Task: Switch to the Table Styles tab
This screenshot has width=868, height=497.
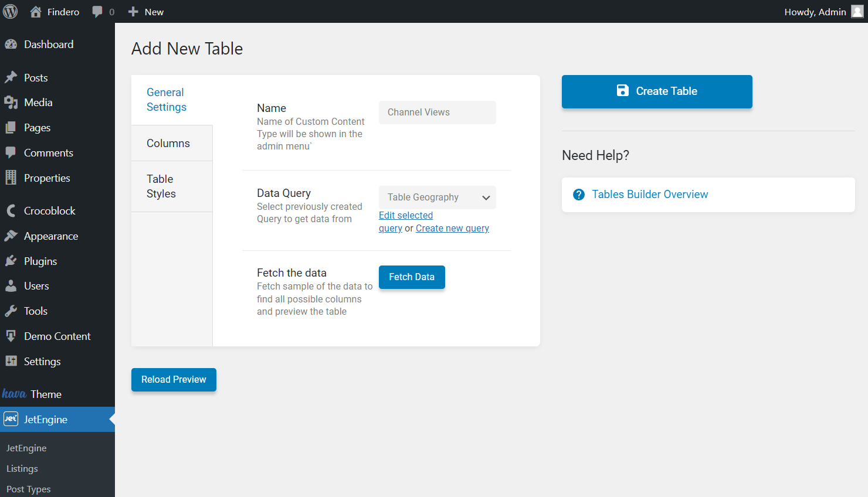Action: point(161,186)
